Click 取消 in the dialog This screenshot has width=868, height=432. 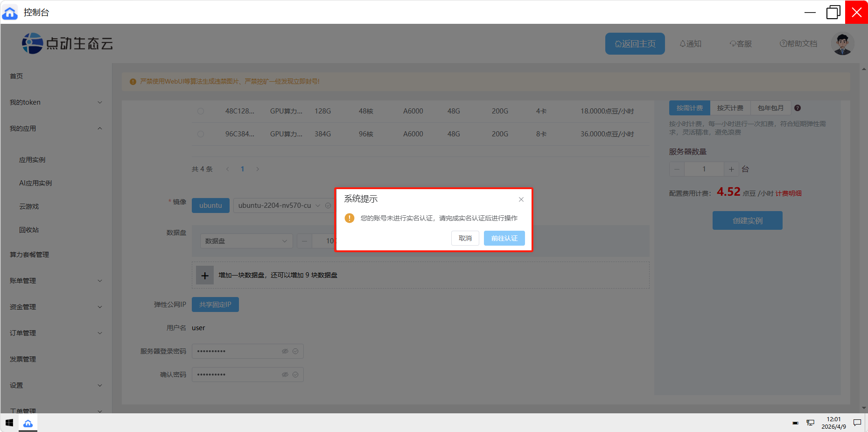pyautogui.click(x=465, y=238)
